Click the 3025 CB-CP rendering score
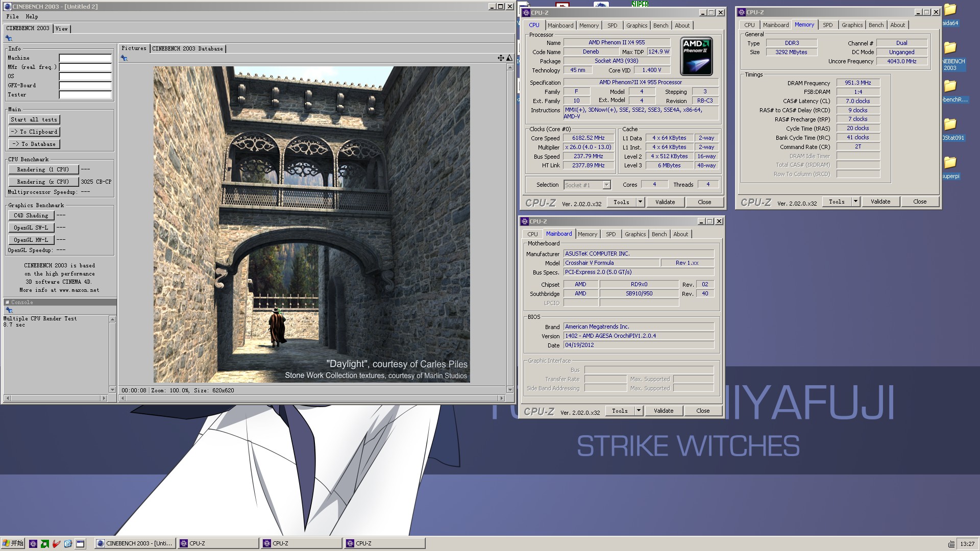This screenshot has height=551, width=980. click(x=96, y=182)
